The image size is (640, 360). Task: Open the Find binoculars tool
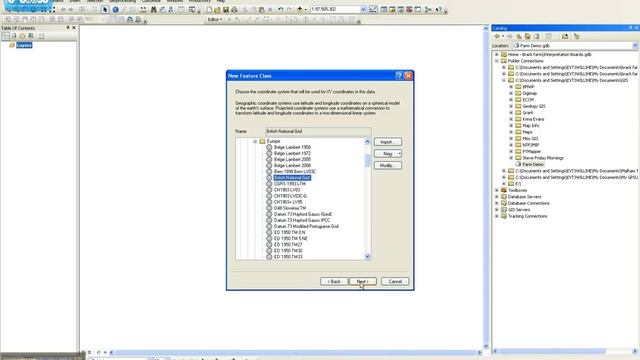click(x=153, y=9)
